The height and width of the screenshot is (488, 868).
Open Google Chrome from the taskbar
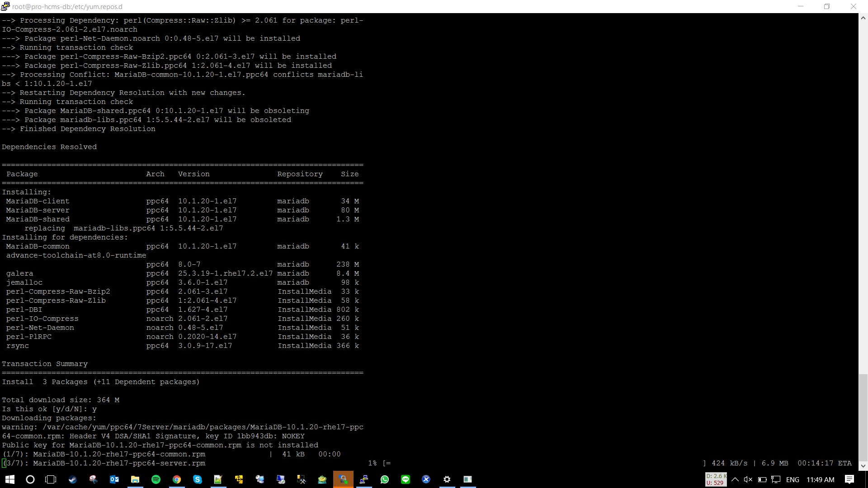pyautogui.click(x=177, y=479)
